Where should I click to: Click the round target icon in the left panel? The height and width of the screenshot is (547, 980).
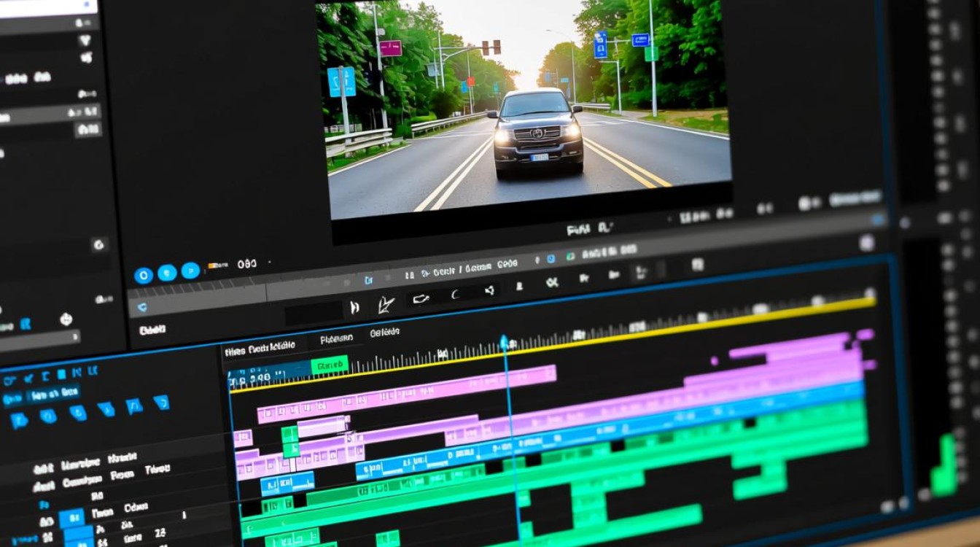coord(66,319)
